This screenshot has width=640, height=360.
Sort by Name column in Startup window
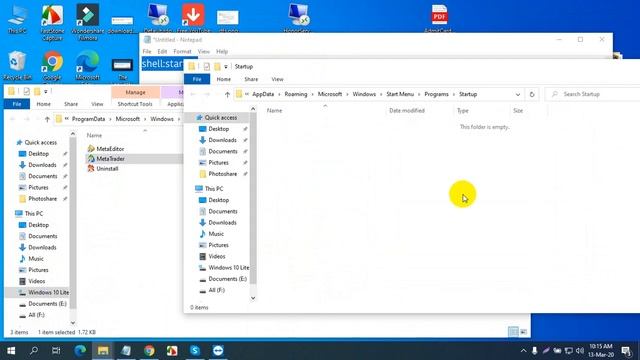[274, 111]
